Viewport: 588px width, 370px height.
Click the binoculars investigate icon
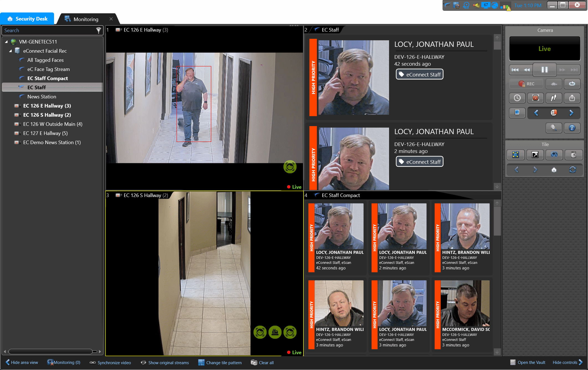[554, 155]
